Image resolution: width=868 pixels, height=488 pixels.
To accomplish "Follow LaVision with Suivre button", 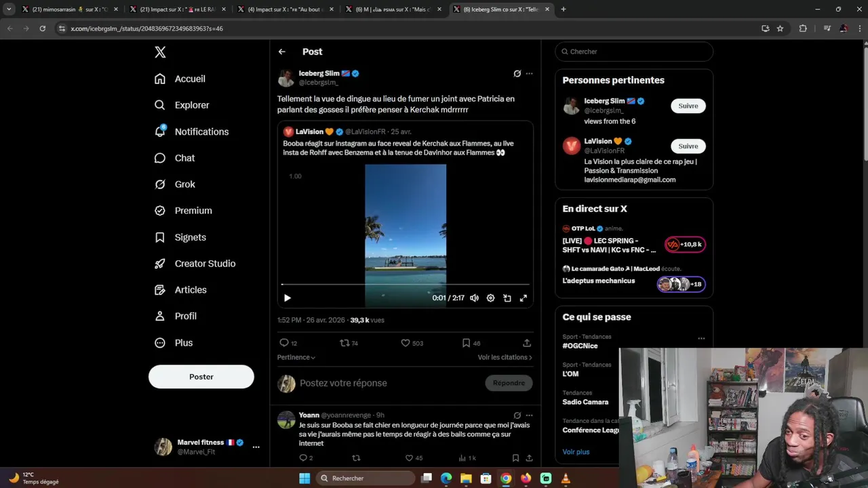I will point(688,146).
